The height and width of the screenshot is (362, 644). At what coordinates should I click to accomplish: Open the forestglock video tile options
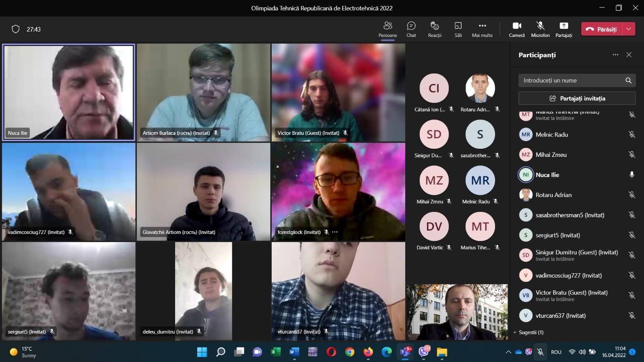coord(335,232)
